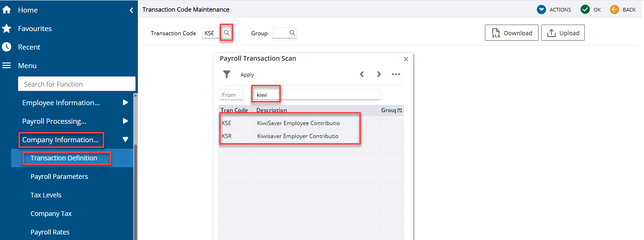
Task: Open the ACTIONS dropdown
Action: click(x=554, y=9)
